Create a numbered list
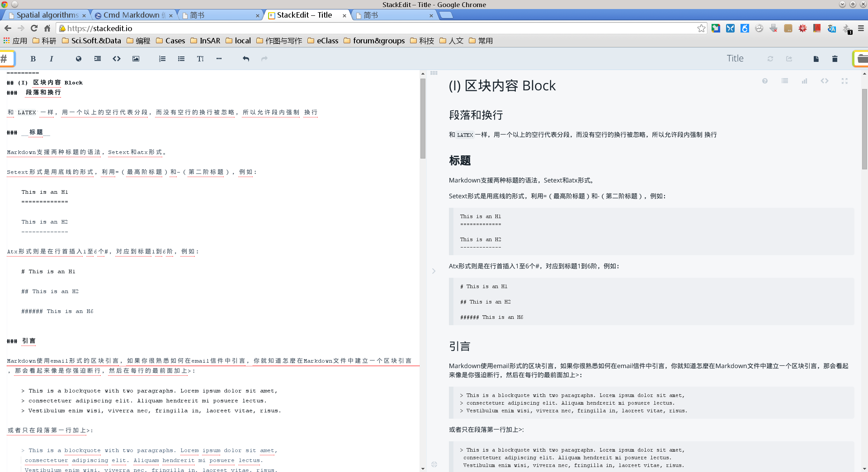Viewport: 868px width, 472px height. 162,59
